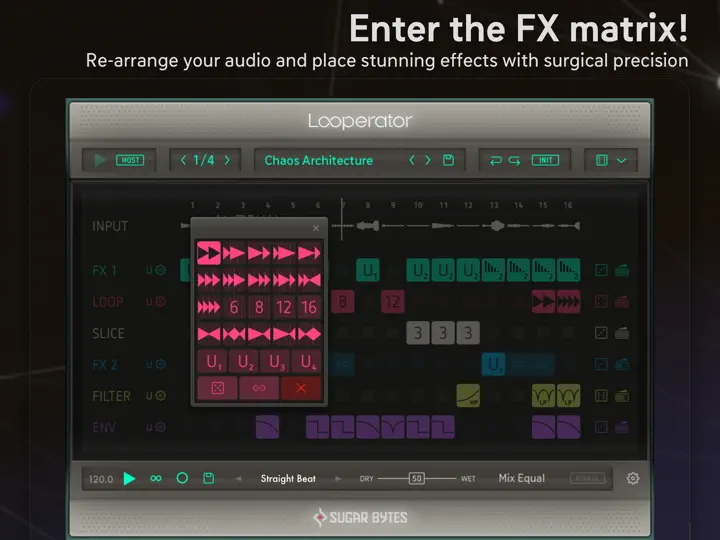
Task: Erase the LOOP row with its eraser
Action: 622,302
